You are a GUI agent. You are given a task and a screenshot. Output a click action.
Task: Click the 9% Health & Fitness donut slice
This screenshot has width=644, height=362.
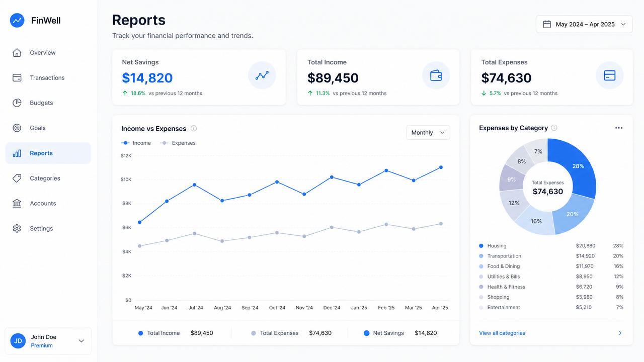(x=511, y=179)
